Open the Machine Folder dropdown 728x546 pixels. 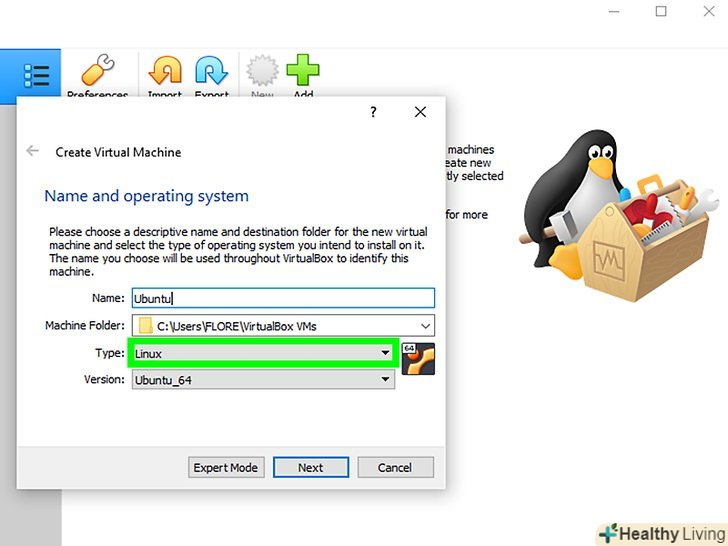(x=283, y=325)
